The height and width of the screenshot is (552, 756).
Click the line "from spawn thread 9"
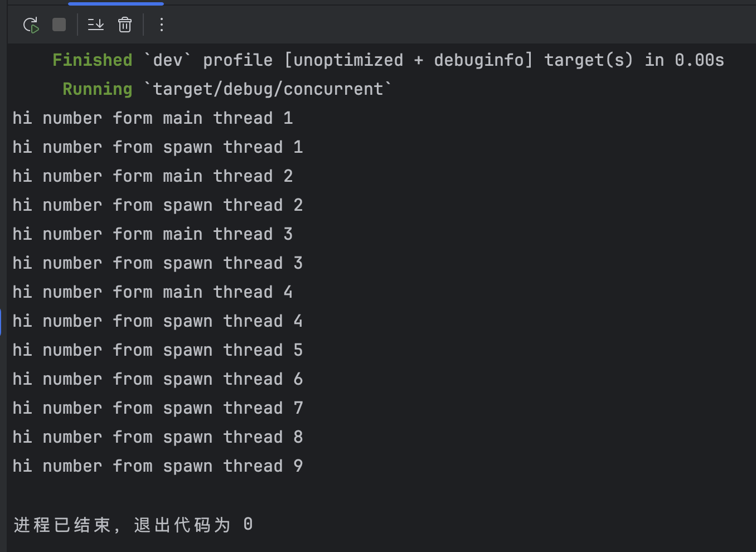[x=157, y=466]
